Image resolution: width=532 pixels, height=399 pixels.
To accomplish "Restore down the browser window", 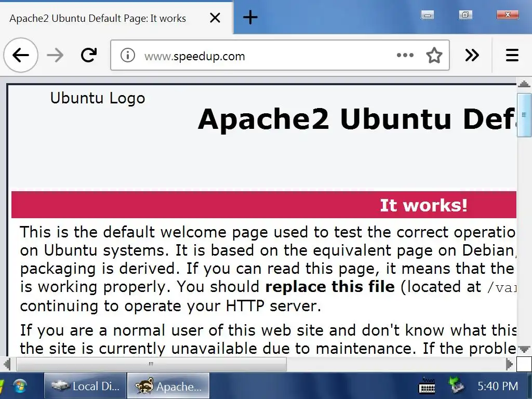I will 465,15.
